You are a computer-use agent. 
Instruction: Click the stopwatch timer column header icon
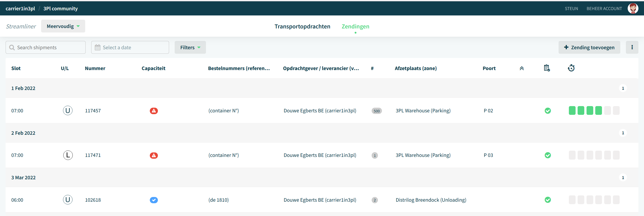(571, 68)
